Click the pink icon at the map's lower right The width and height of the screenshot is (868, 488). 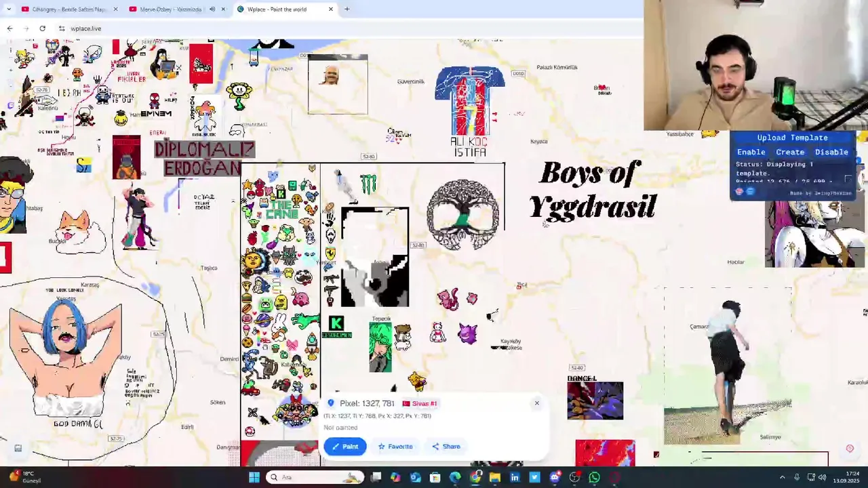pos(850,449)
